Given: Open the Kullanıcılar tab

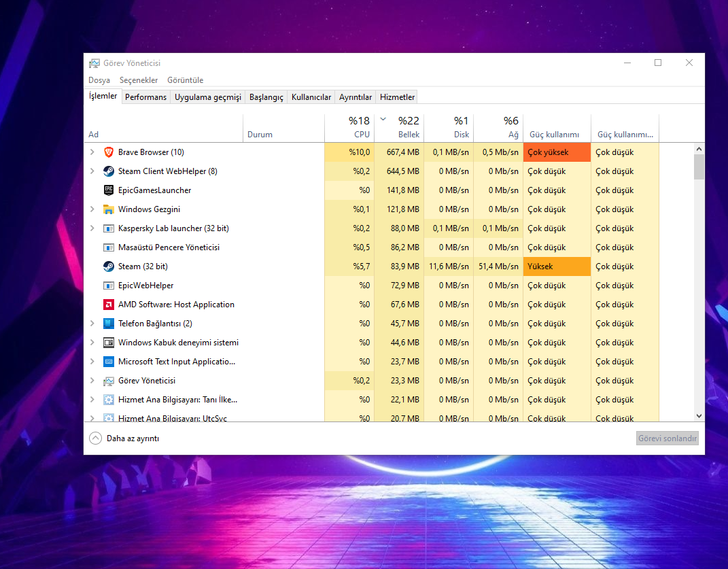Looking at the screenshot, I should pyautogui.click(x=311, y=97).
